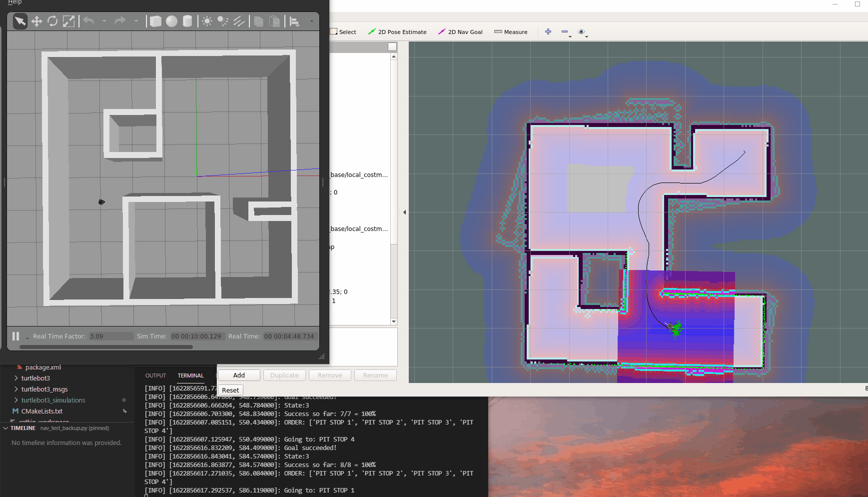
Task: Insert a cylinder shape into the world
Action: pos(187,21)
